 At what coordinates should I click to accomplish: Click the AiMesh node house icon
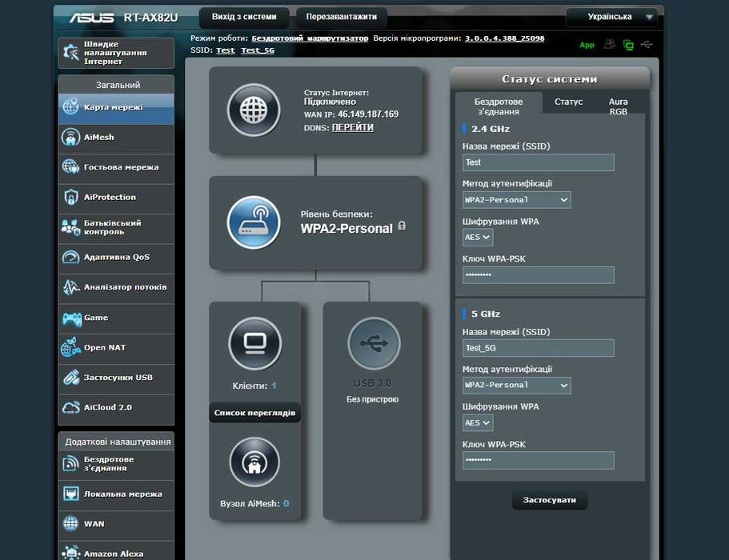tap(254, 462)
